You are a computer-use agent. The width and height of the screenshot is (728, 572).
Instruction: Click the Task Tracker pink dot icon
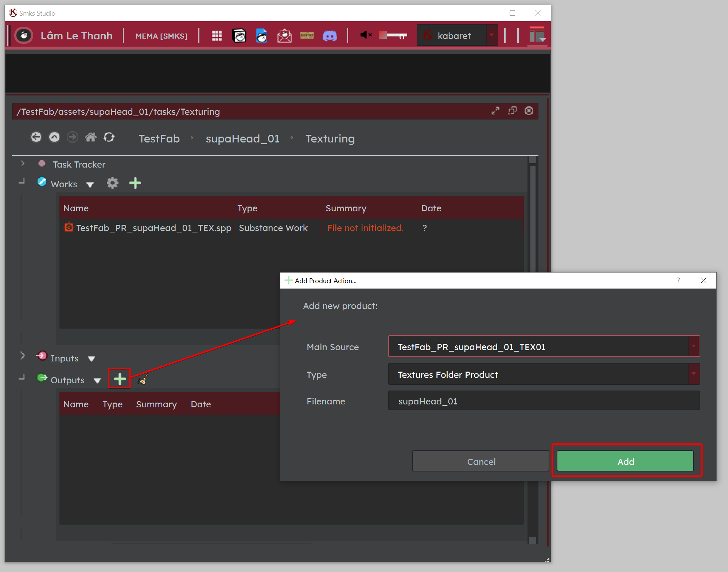pyautogui.click(x=42, y=164)
